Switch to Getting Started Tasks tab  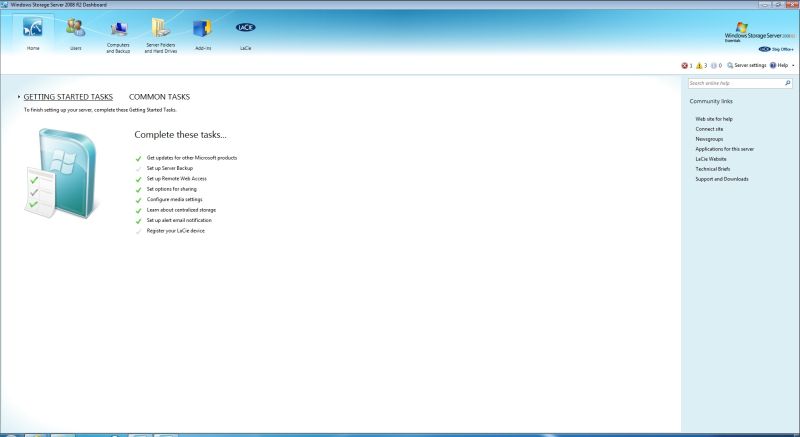(68, 97)
